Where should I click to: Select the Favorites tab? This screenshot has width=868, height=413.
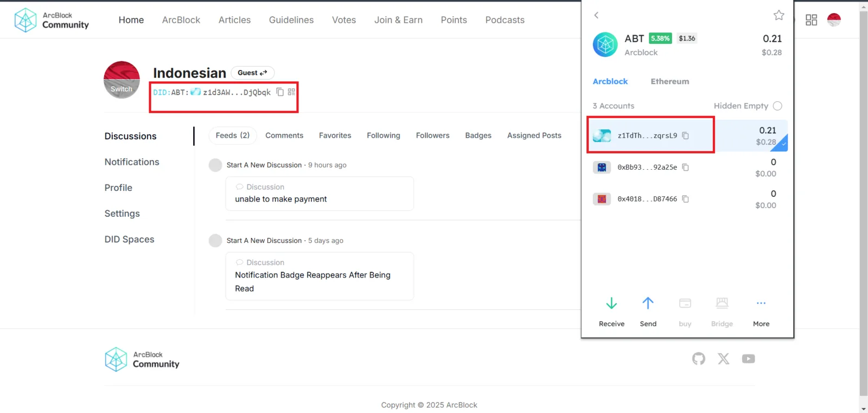(x=335, y=135)
